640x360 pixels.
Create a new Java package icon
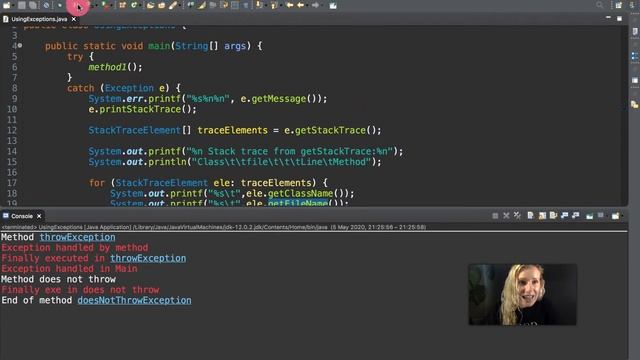click(122, 5)
